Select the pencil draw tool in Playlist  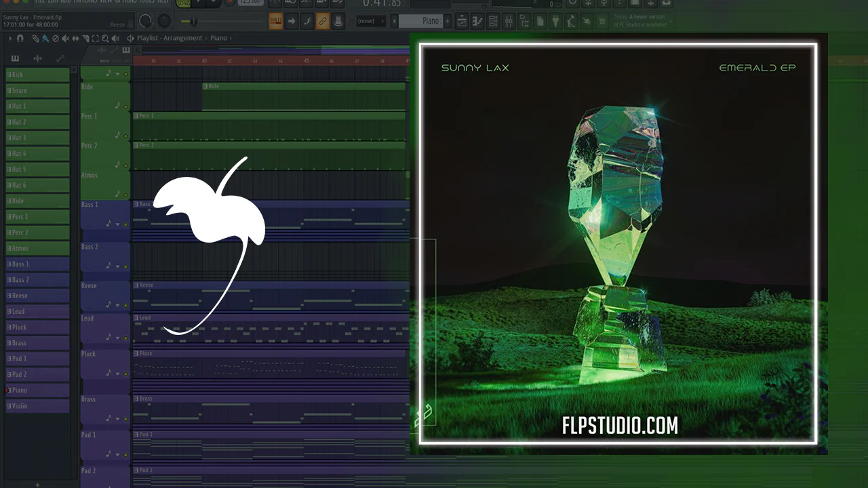point(36,39)
